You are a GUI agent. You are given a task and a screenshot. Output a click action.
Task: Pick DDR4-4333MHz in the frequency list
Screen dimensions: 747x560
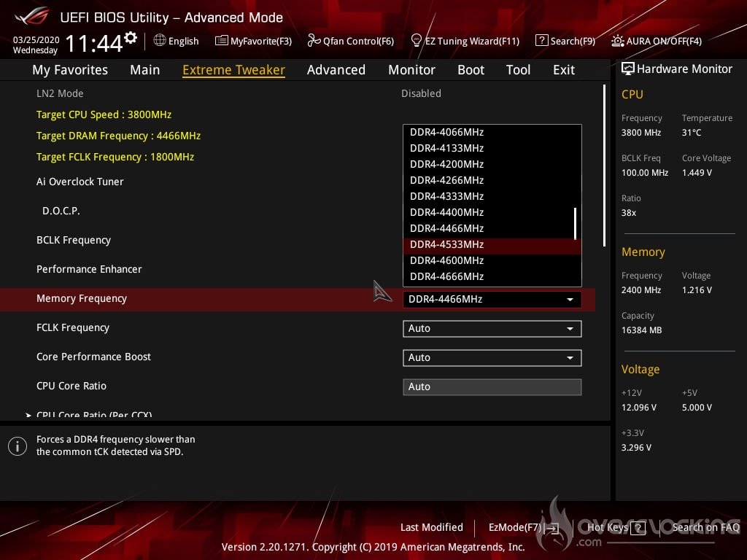tap(492, 196)
